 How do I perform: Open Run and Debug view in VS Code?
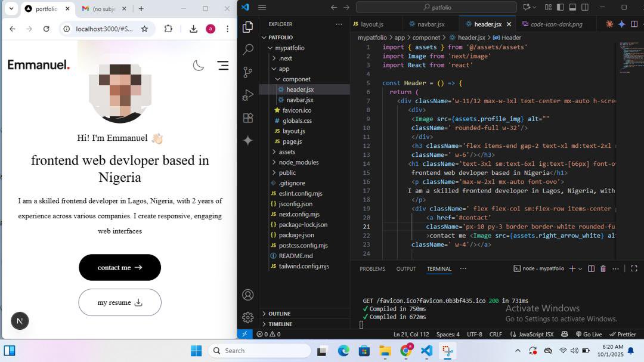tap(247, 95)
